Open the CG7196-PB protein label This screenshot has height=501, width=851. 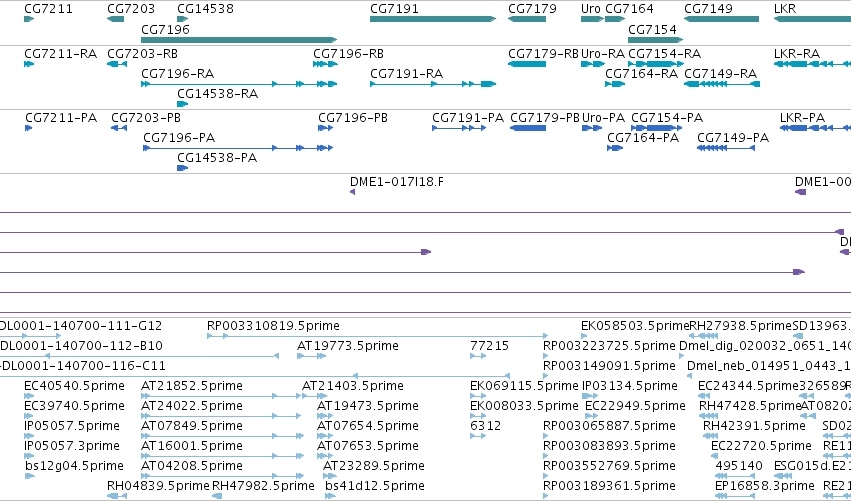click(353, 118)
